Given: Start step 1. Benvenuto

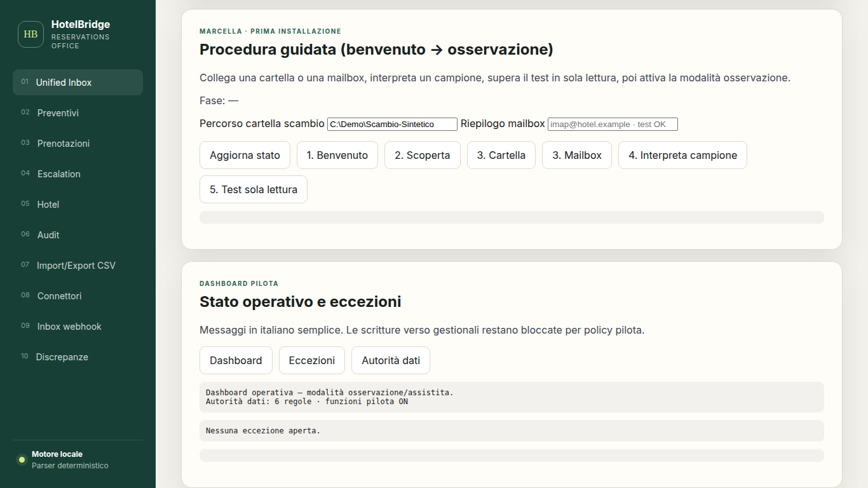Looking at the screenshot, I should coord(337,155).
